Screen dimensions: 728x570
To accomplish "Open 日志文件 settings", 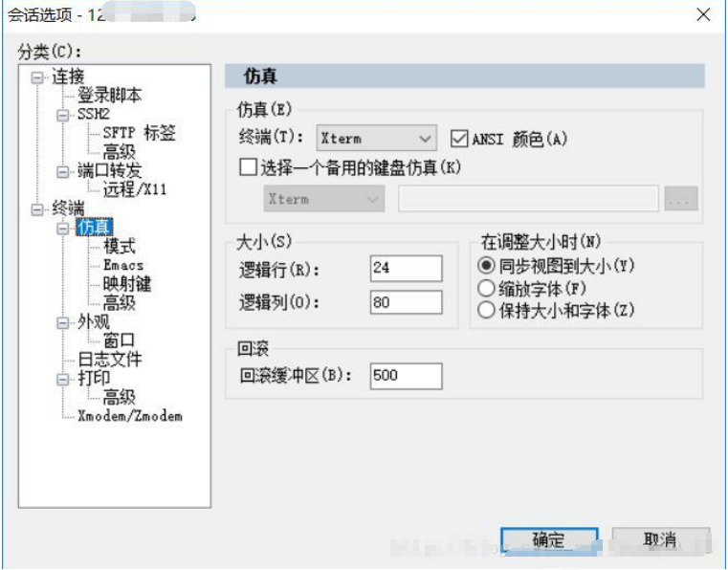I will (x=110, y=360).
